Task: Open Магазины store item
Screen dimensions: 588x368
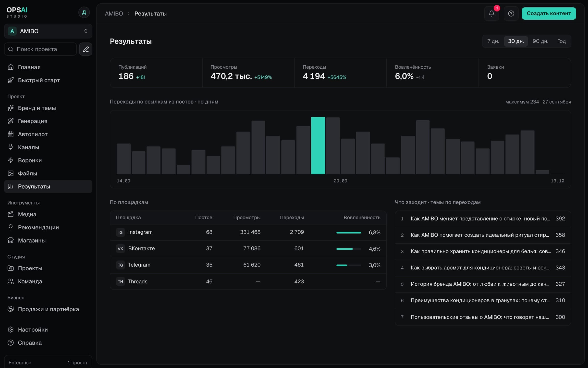Action: point(48,240)
